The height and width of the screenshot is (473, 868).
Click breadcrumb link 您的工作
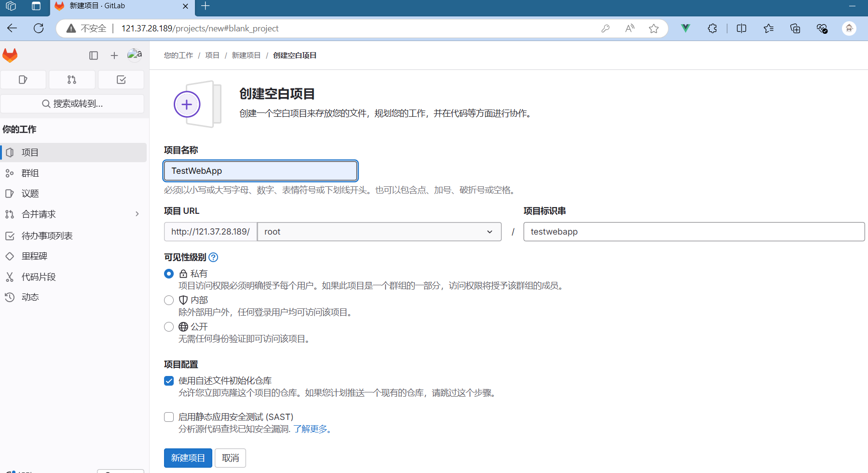tap(179, 56)
